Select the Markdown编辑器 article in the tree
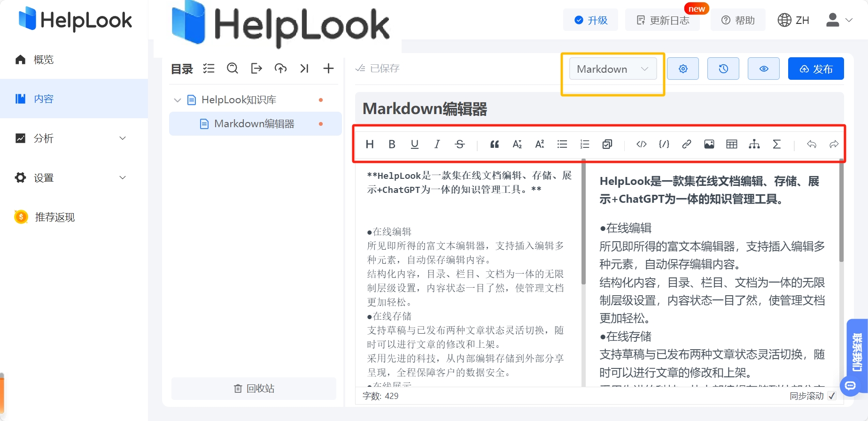This screenshot has width=868, height=421. pyautogui.click(x=256, y=124)
